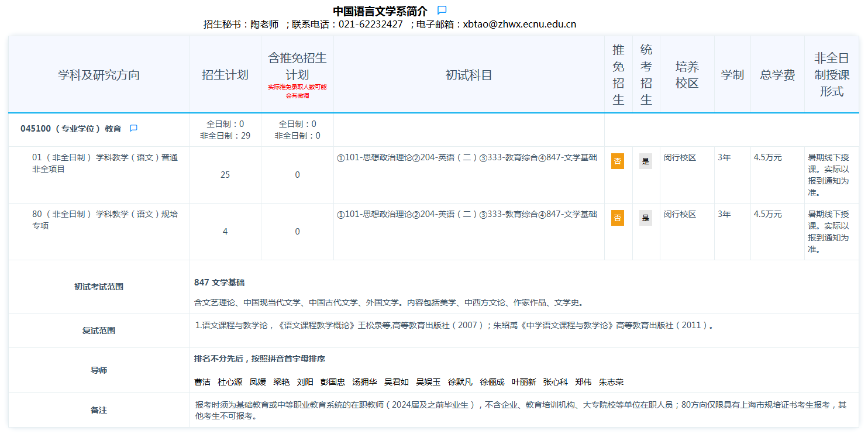Toggle the orange 否 badge in first program row
This screenshot has height=434, width=868.
[617, 160]
